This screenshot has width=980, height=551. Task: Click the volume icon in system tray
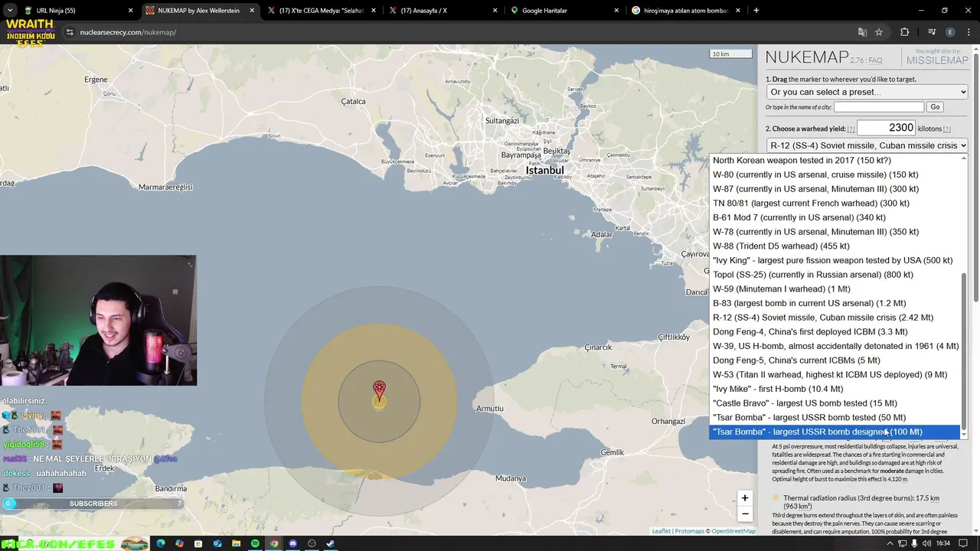click(x=926, y=543)
